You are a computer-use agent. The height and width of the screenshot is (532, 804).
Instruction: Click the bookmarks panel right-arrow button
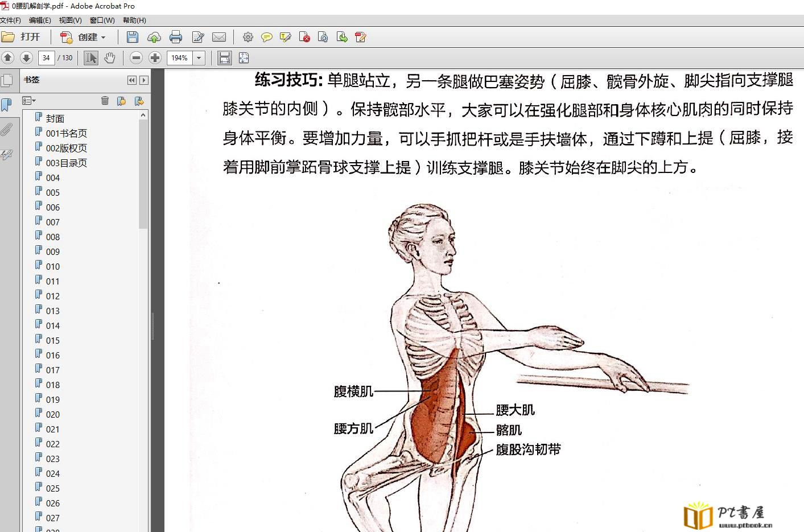(x=144, y=80)
